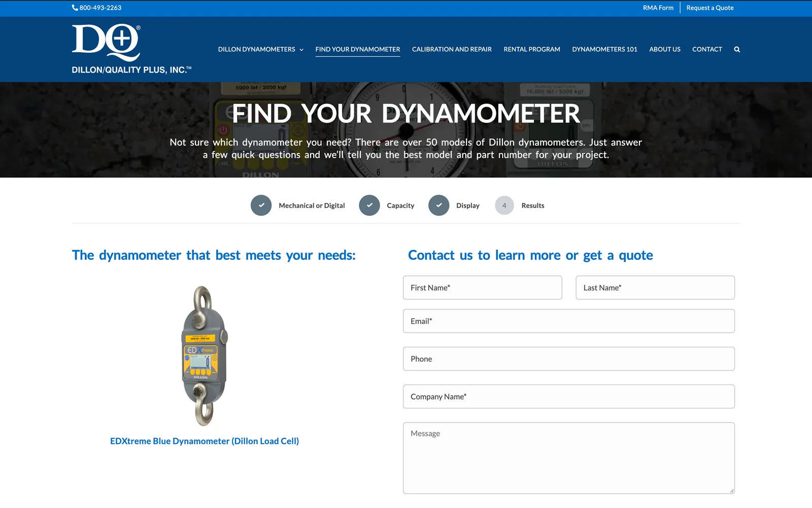812x508 pixels.
Task: Click the Message box resize handle
Action: [x=731, y=490]
